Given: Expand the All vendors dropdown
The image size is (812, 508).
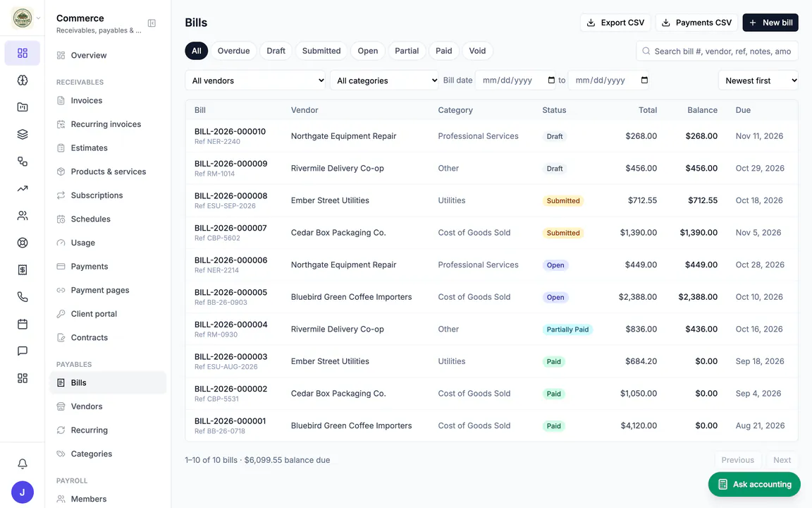Looking at the screenshot, I should [x=255, y=80].
